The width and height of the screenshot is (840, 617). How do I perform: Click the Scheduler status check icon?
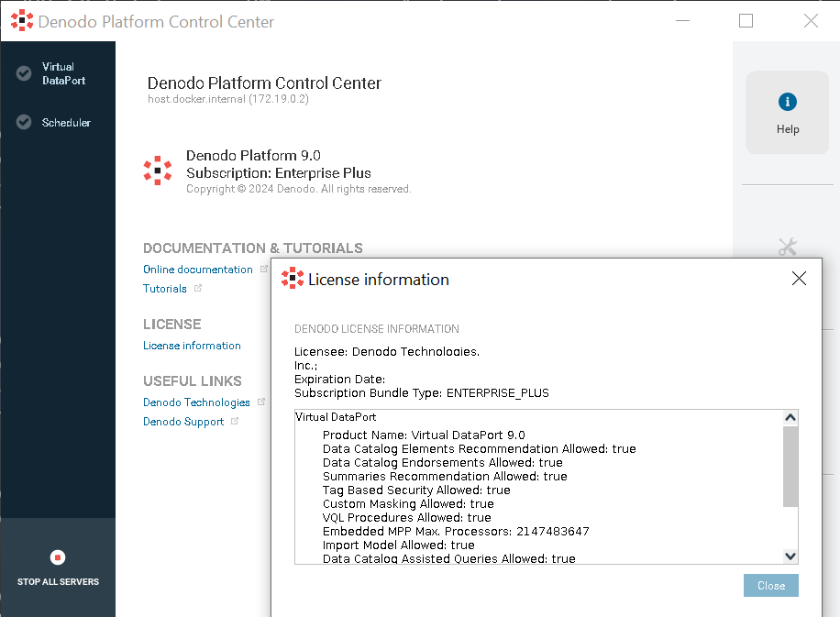tap(24, 122)
